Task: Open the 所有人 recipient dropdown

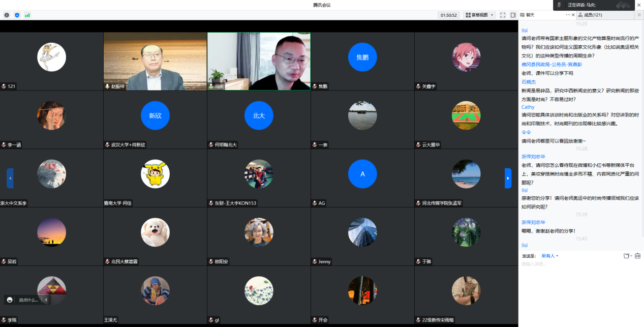Action: (x=549, y=256)
